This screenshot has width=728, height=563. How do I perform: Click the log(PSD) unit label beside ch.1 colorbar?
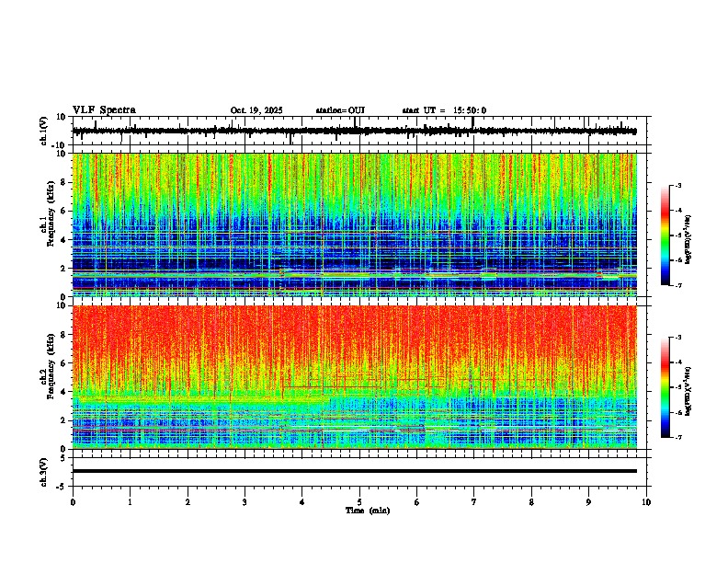coord(688,239)
